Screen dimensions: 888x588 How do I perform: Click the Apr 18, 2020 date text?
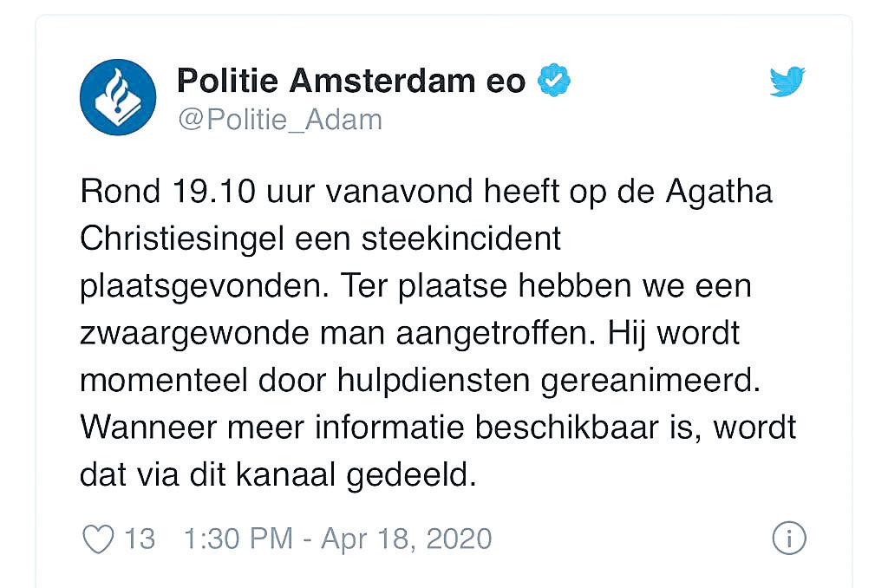tap(406, 539)
